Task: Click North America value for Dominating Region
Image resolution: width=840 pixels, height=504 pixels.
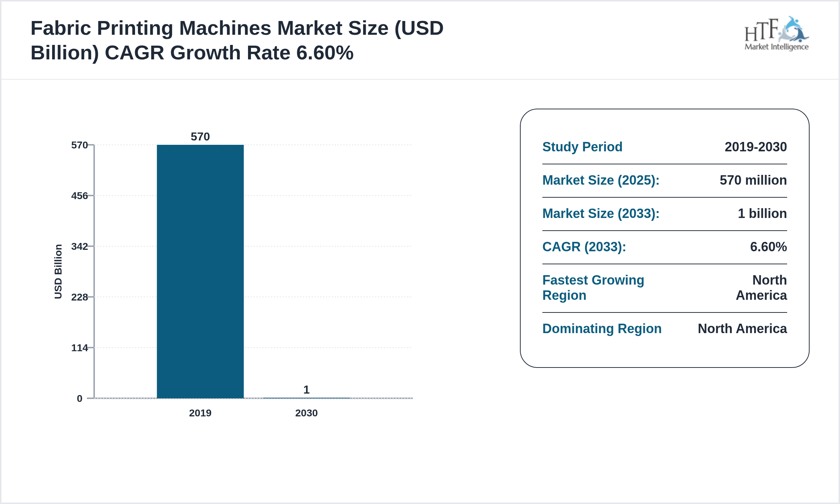Action: pos(742,329)
